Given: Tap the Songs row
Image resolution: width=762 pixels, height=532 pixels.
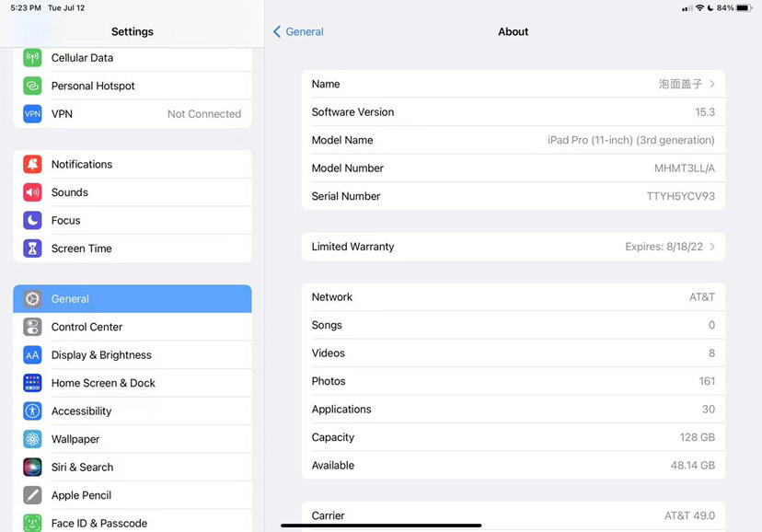Looking at the screenshot, I should [x=514, y=326].
